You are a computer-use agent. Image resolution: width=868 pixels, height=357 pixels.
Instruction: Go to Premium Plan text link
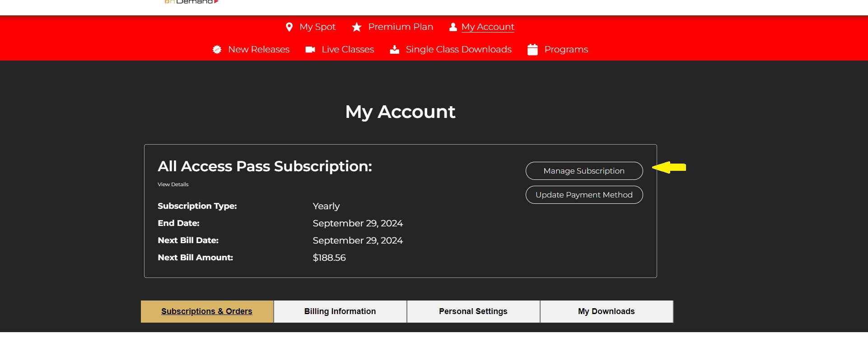coord(401,27)
